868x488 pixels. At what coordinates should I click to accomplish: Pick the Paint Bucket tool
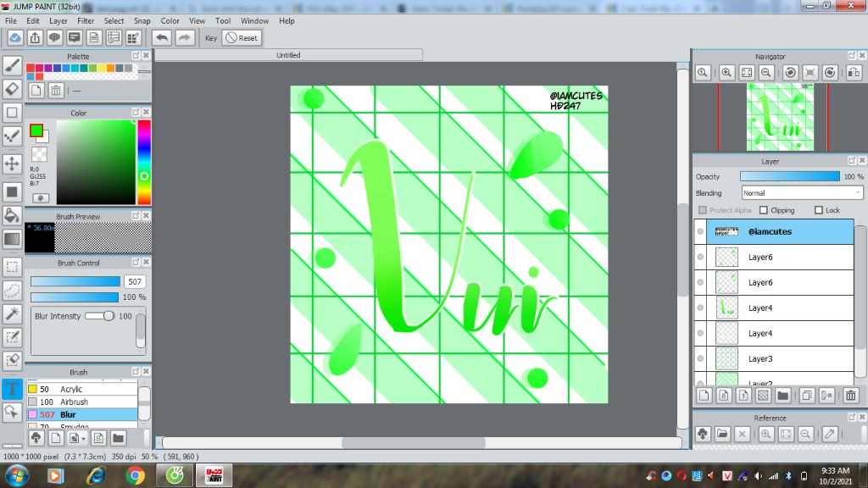coord(12,215)
